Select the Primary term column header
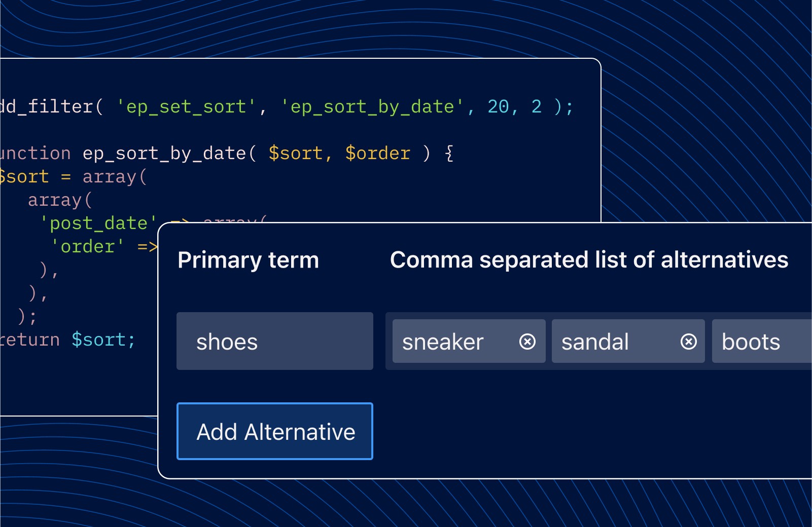The image size is (812, 527). pyautogui.click(x=248, y=259)
